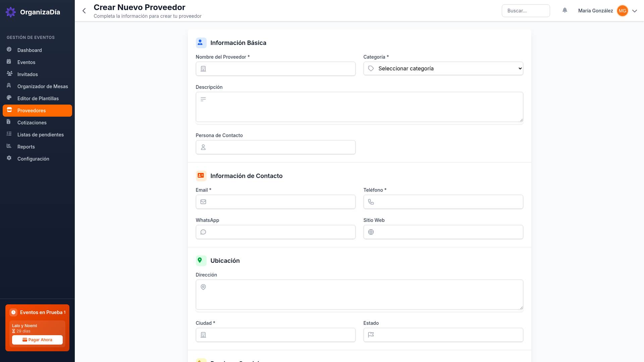Click the OrganizaDía logo icon
The image size is (644, 362).
coord(11,12)
